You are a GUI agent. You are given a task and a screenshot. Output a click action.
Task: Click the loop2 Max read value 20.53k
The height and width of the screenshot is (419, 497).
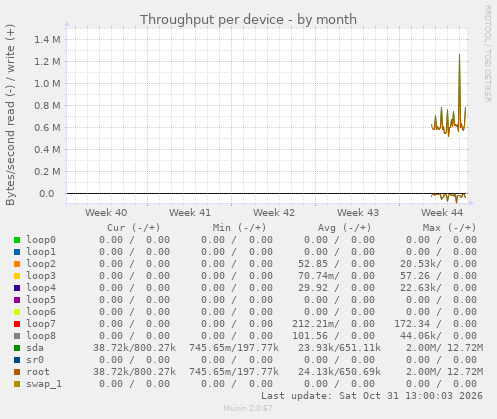[x=418, y=264]
